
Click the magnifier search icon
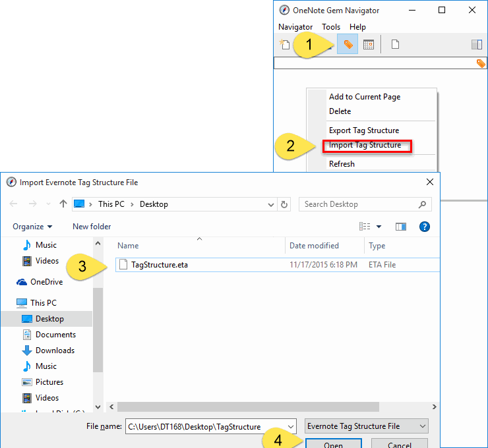point(422,204)
